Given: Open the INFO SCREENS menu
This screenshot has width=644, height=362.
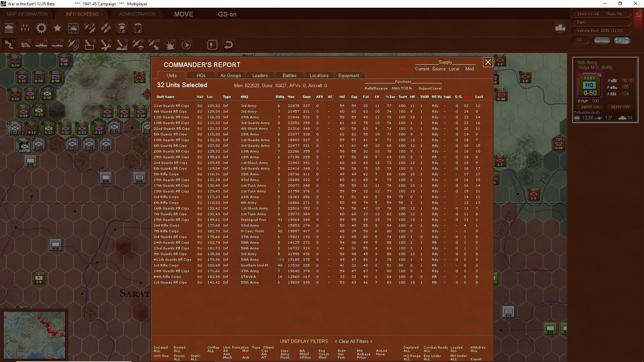Looking at the screenshot, I should coord(82,14).
